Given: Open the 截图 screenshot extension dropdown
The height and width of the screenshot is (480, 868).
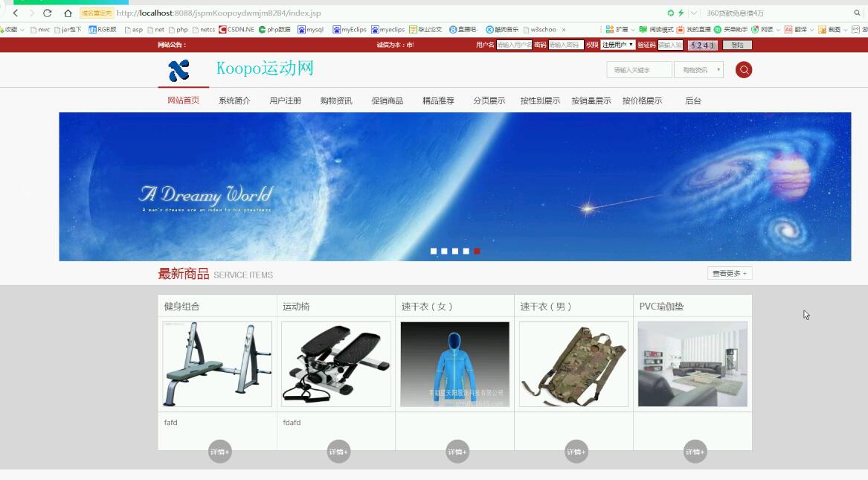Looking at the screenshot, I should pos(832,29).
